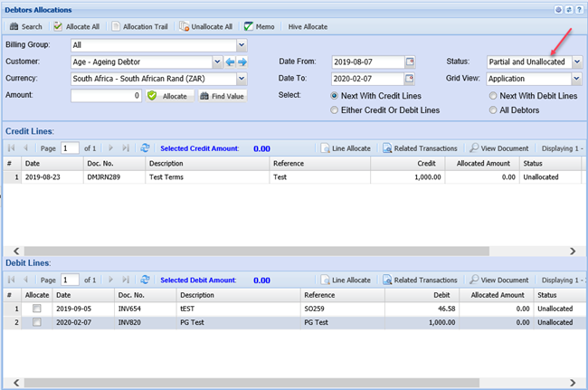
Task: Open the Allocation Trail
Action: point(140,26)
